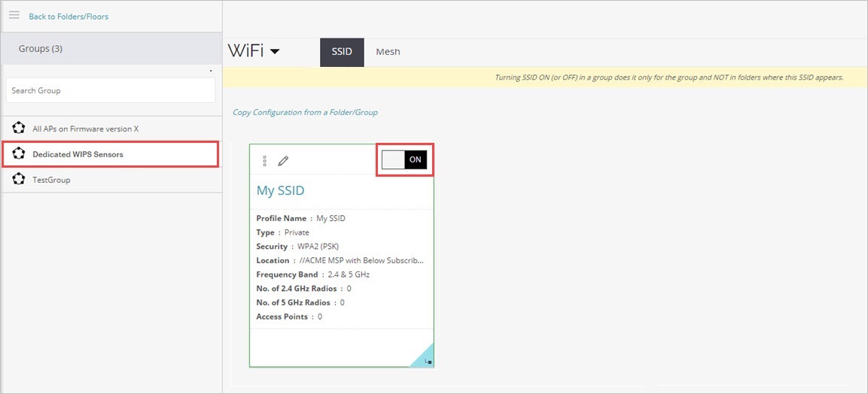
Task: Click the yellow SSID ON/OFF notice banner
Action: pos(545,77)
